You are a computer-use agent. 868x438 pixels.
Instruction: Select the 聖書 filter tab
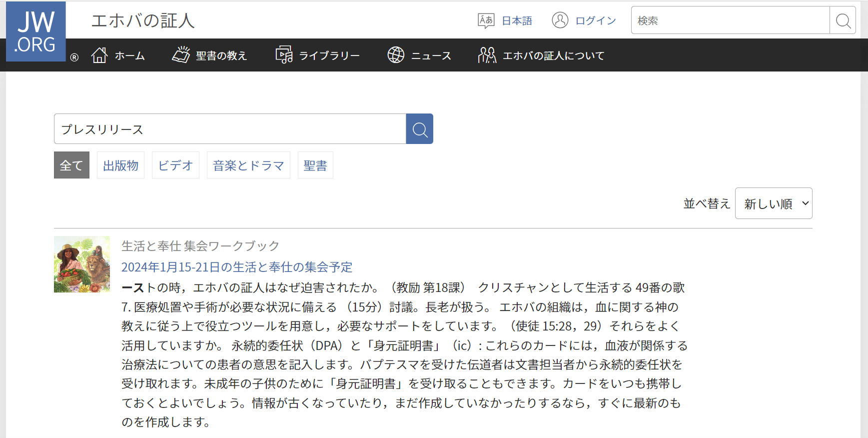tap(315, 165)
